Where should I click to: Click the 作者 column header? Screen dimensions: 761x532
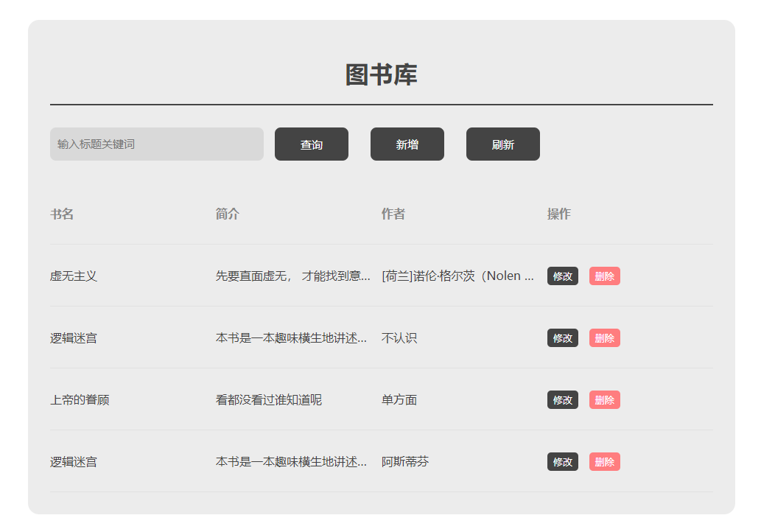(393, 214)
